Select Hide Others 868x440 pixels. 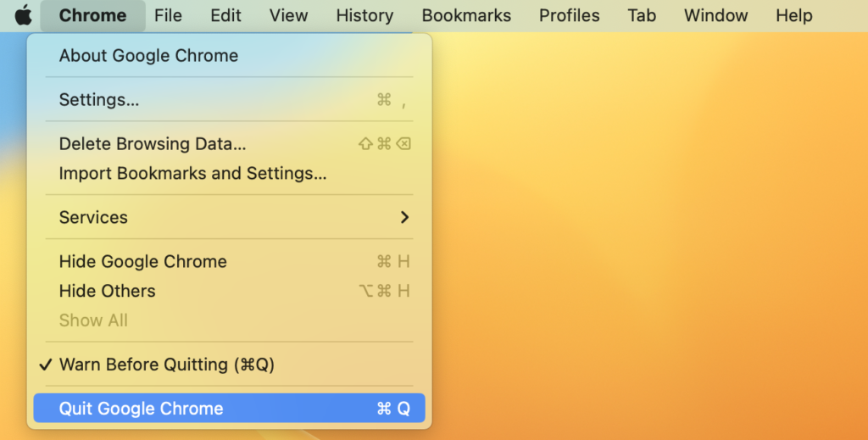[229, 291]
